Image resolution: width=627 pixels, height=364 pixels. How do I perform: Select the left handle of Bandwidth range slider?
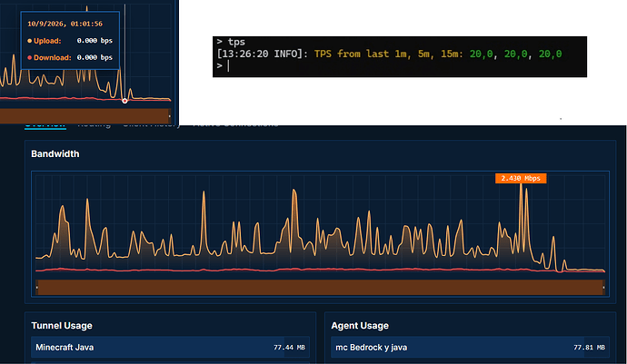(x=36, y=287)
